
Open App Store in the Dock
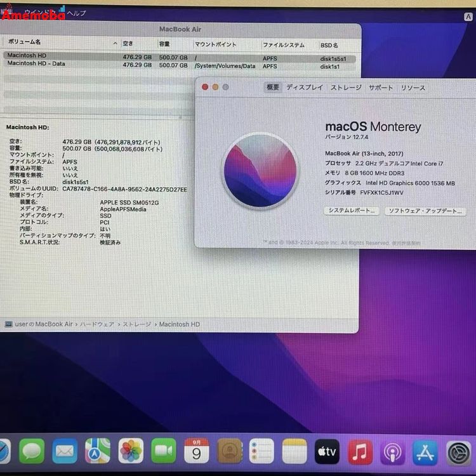click(425, 453)
